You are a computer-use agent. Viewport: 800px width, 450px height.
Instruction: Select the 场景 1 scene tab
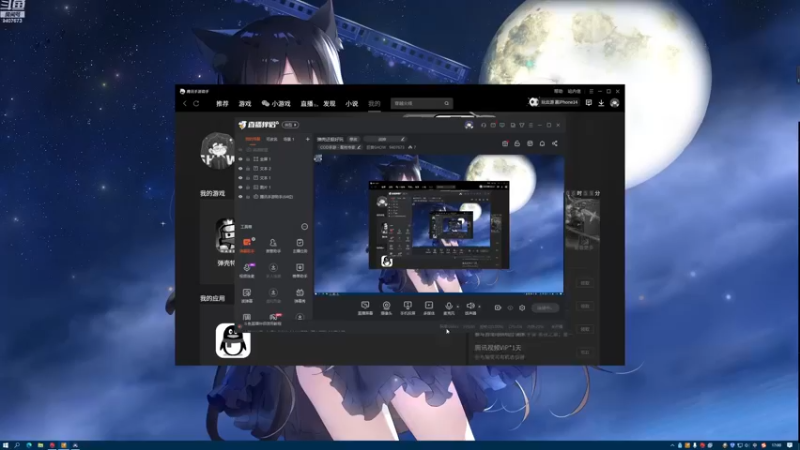click(x=289, y=139)
